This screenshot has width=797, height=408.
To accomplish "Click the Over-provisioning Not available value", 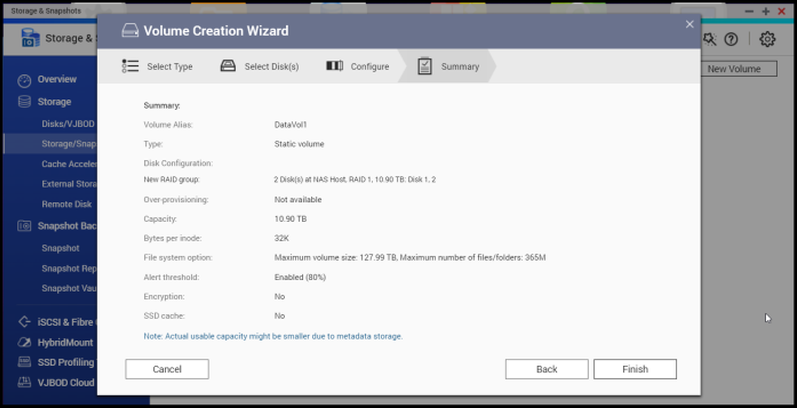I will (x=298, y=200).
